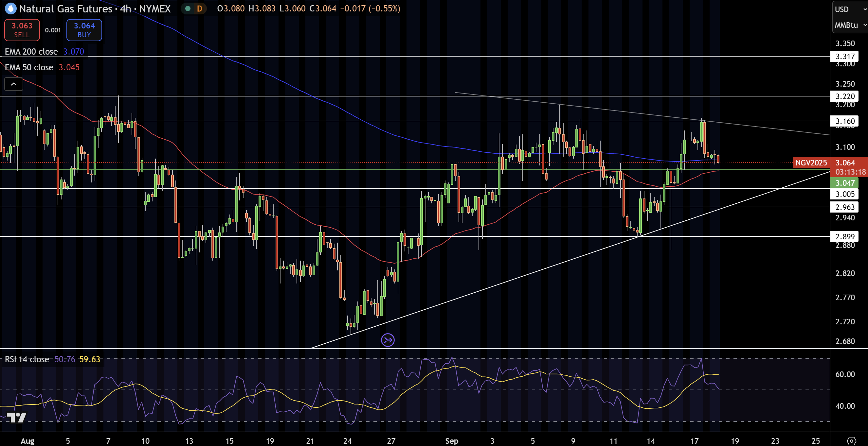
Task: Click the 3.063 SELL button
Action: (x=22, y=30)
